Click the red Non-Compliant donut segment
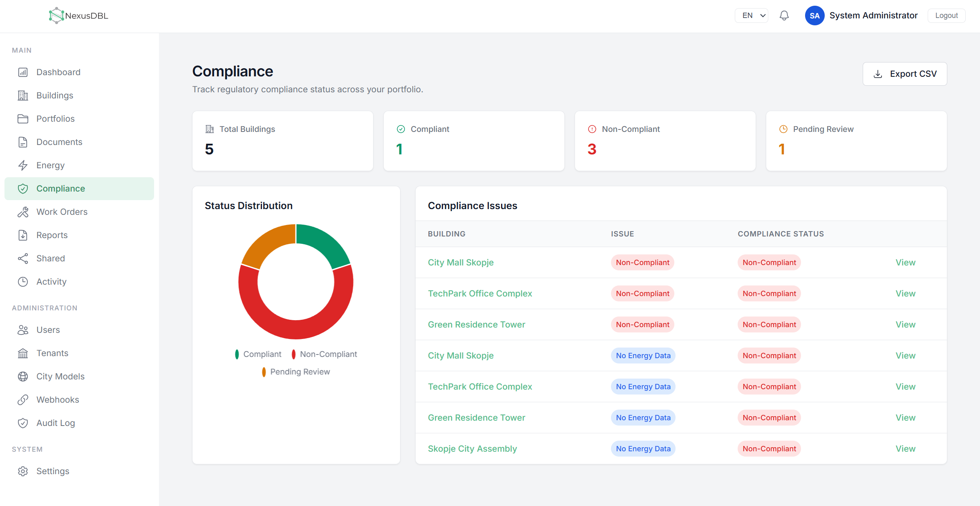This screenshot has width=980, height=506. click(x=296, y=330)
